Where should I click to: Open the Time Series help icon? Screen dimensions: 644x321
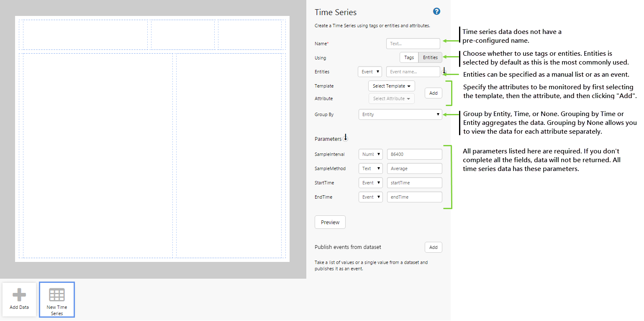tap(436, 12)
